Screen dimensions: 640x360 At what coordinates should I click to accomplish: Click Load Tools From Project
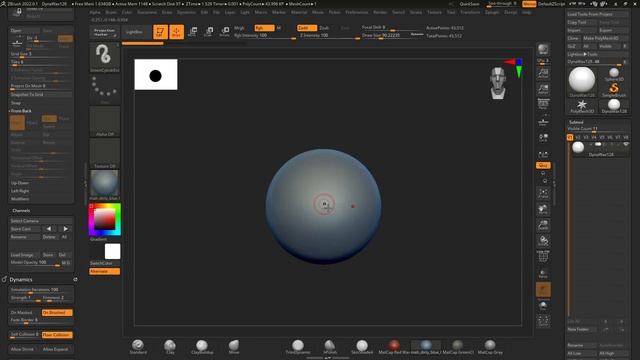pyautogui.click(x=597, y=14)
